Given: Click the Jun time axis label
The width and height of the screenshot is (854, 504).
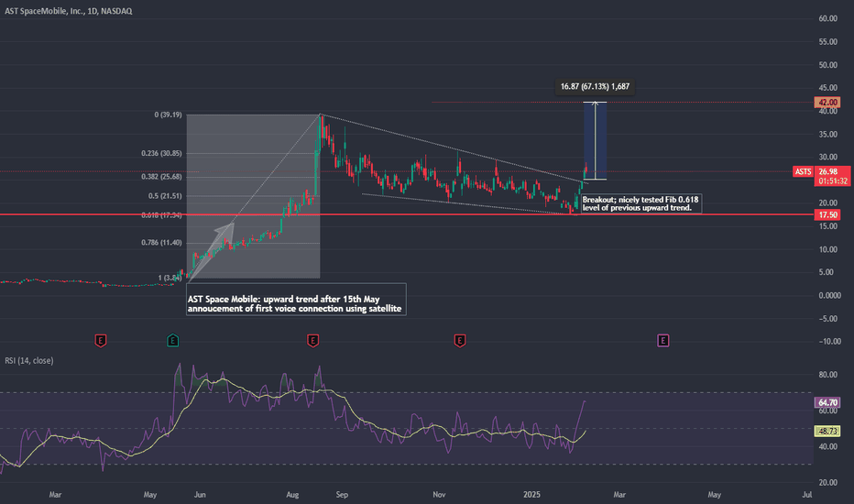Looking at the screenshot, I should (x=200, y=495).
